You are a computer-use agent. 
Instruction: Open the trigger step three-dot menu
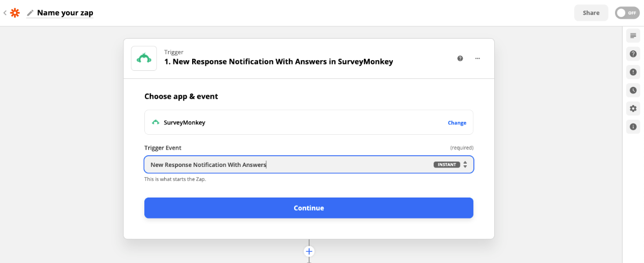(x=478, y=59)
